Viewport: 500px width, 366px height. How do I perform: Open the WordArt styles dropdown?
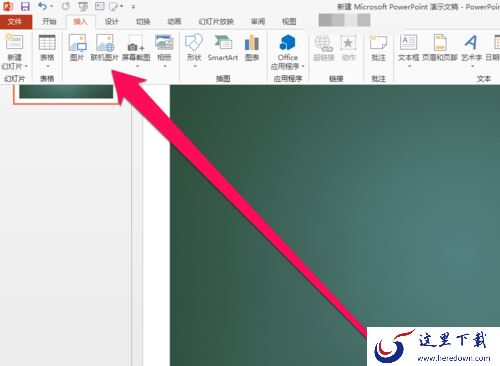(472, 66)
